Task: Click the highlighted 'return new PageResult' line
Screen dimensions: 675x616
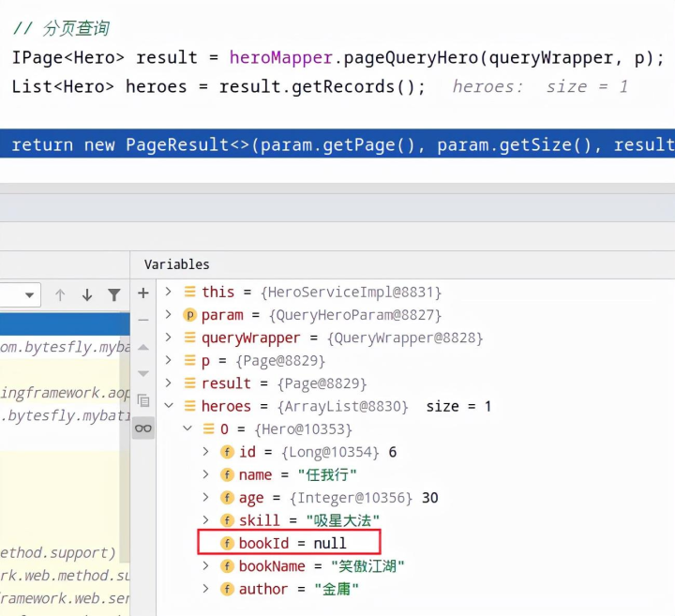Action: click(337, 144)
